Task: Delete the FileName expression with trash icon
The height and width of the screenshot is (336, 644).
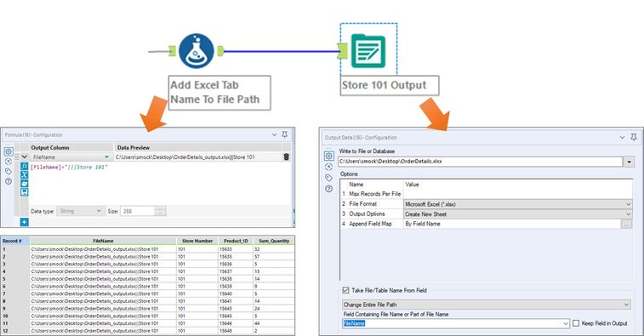Action: coord(286,157)
